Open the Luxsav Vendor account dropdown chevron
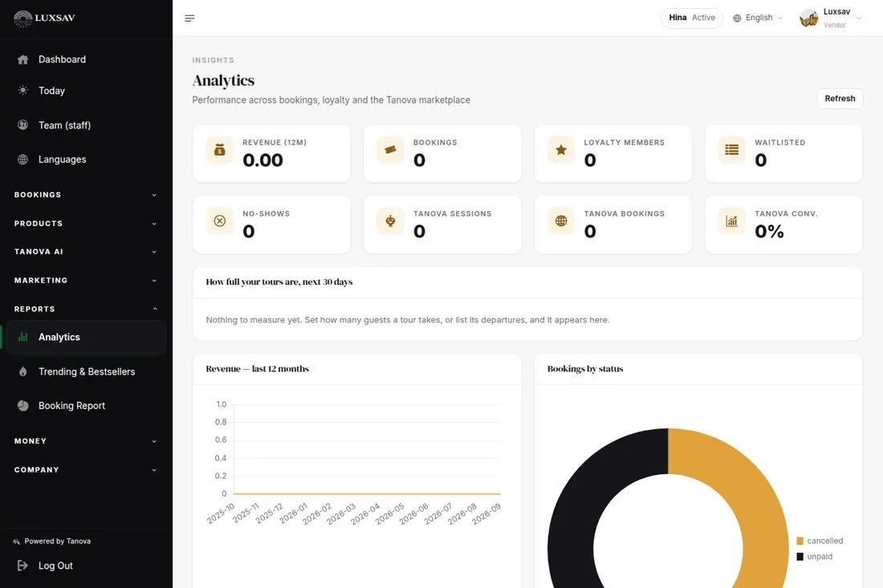The height and width of the screenshot is (588, 883). pos(860,18)
